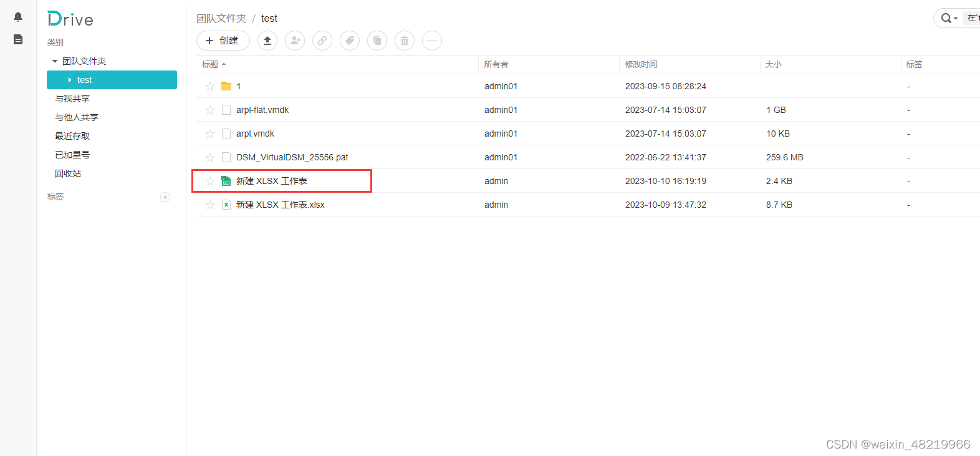Click the search magnifier icon
The height and width of the screenshot is (456, 980).
click(946, 18)
